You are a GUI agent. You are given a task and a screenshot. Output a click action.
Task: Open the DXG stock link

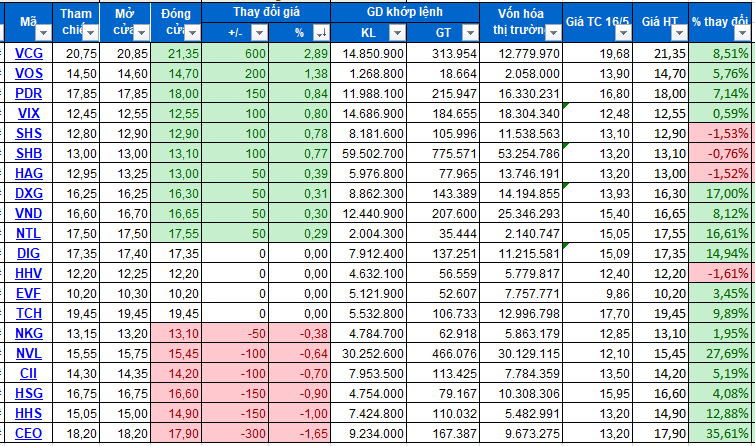point(29,193)
